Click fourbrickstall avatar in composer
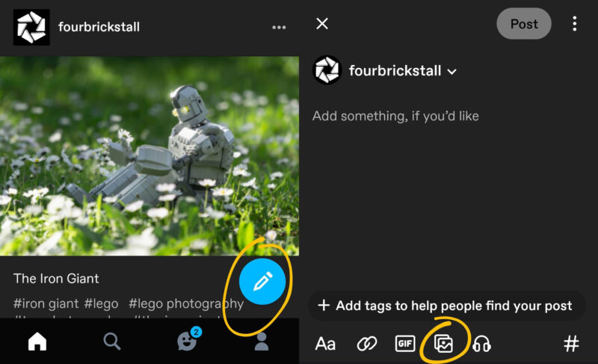This screenshot has height=364, width=598. pos(327,70)
